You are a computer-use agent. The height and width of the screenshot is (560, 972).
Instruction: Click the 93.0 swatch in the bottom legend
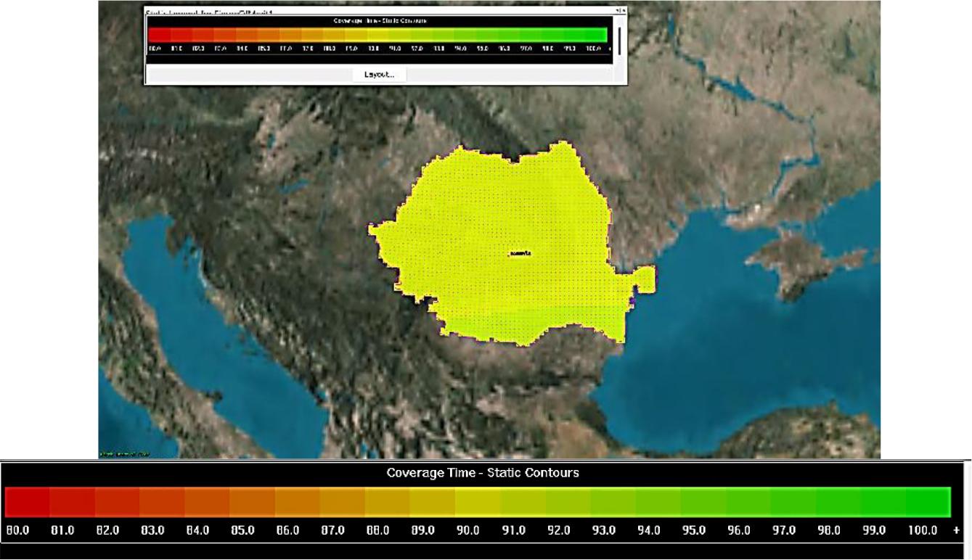pos(613,502)
